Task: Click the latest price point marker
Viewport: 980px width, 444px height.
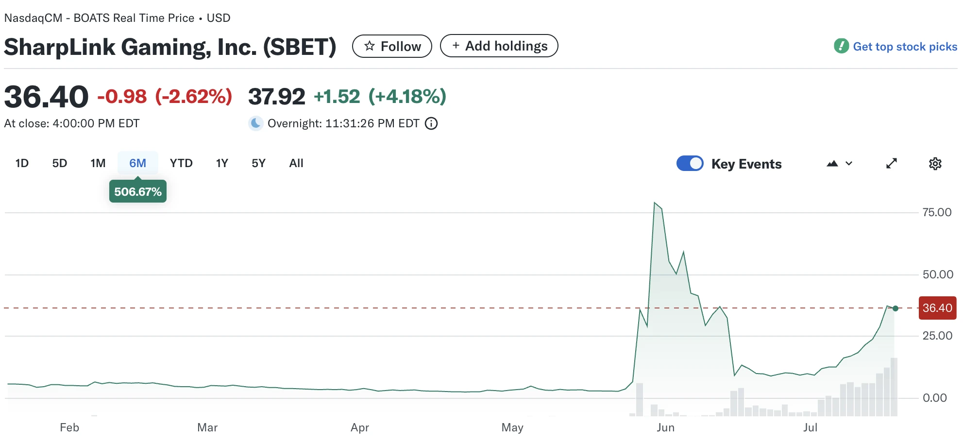Action: [896, 308]
